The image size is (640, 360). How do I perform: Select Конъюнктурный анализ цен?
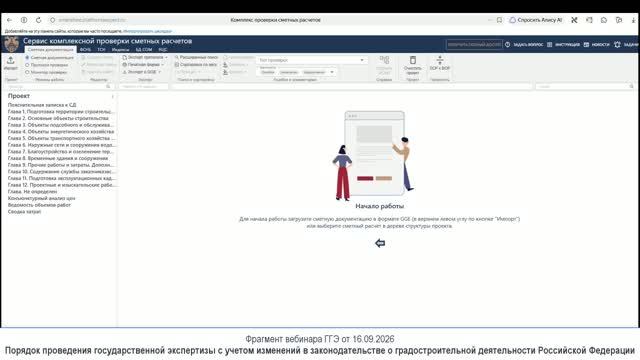pos(41,198)
